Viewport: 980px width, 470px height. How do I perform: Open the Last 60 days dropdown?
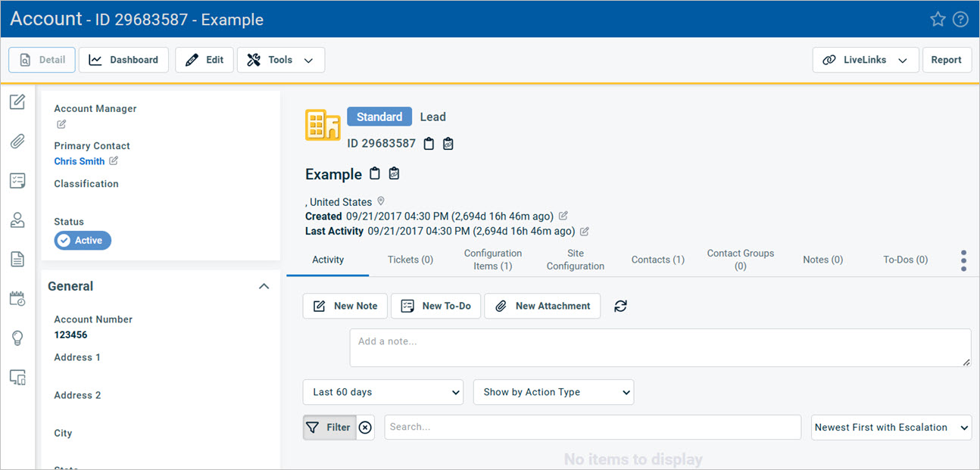(382, 392)
